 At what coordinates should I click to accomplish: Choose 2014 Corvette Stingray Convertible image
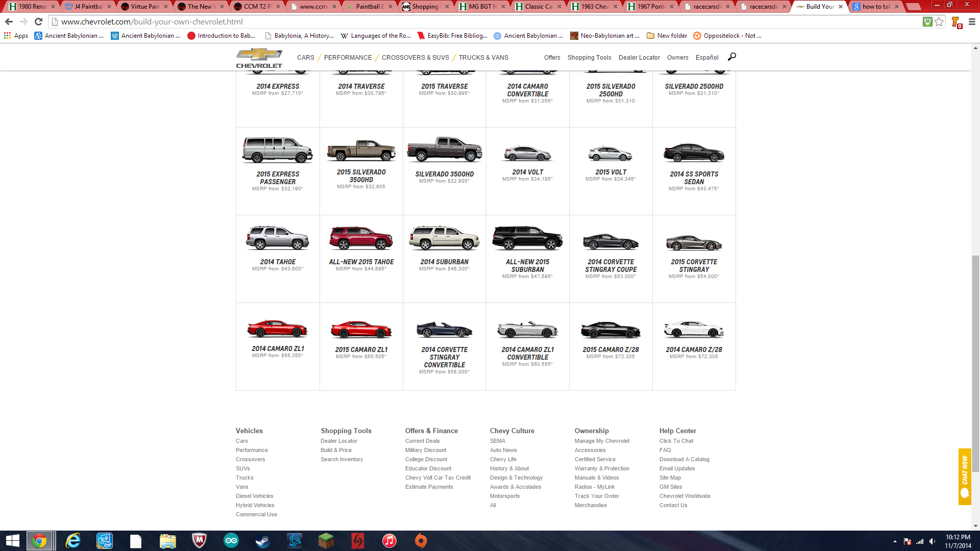[444, 330]
